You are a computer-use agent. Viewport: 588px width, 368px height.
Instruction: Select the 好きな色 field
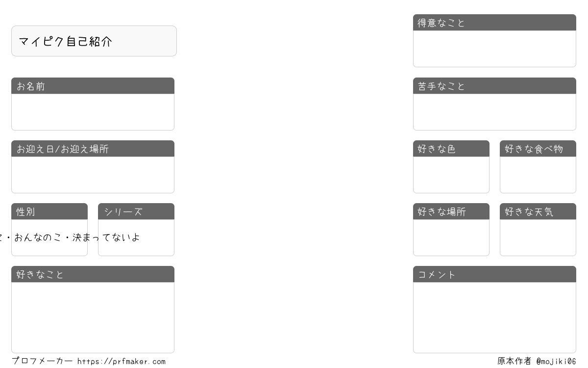click(451, 175)
